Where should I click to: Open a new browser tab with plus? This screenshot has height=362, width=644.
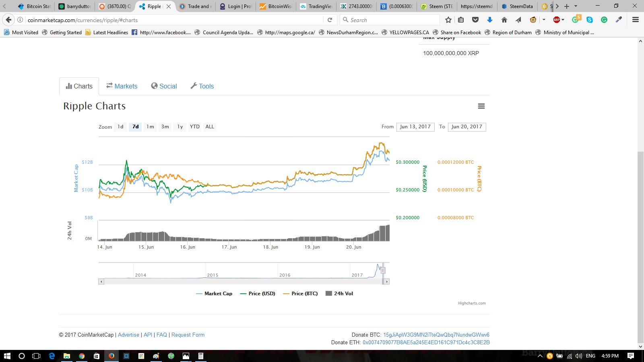coord(567,6)
